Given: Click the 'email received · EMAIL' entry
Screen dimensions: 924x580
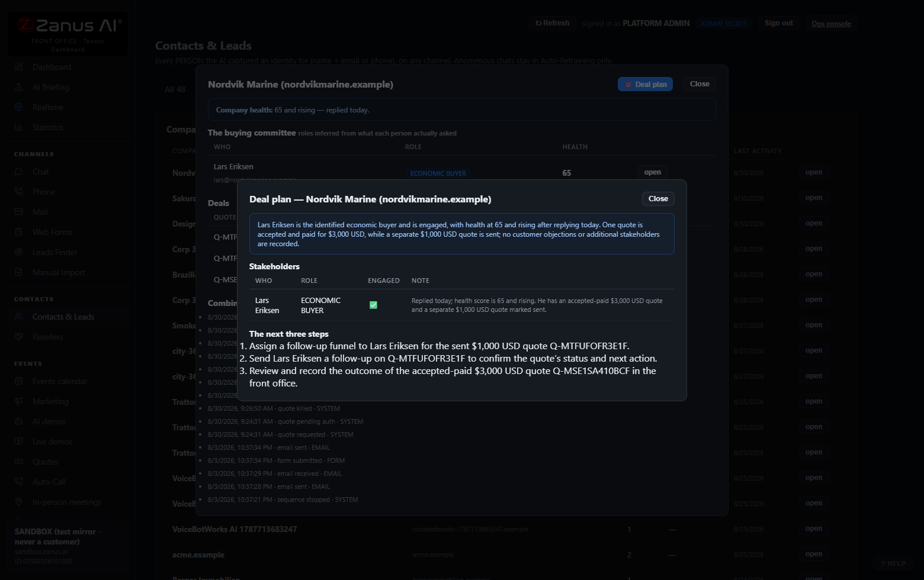Looking at the screenshot, I should [275, 473].
